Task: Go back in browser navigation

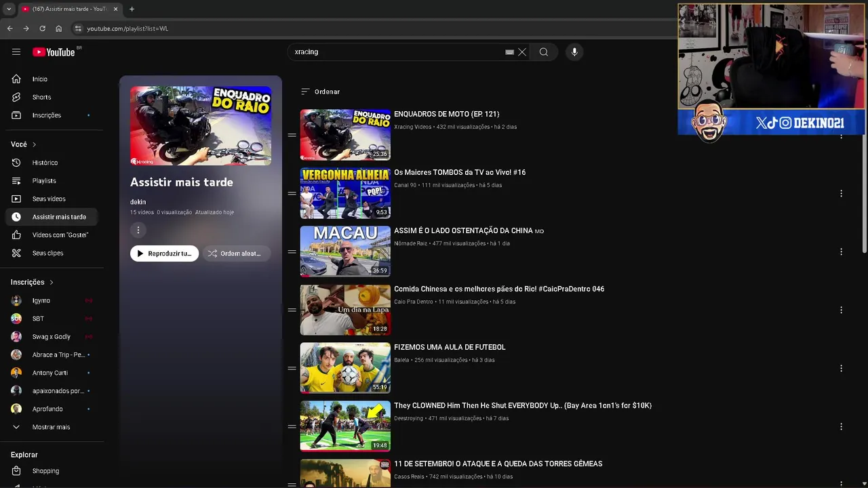Action: tap(9, 28)
